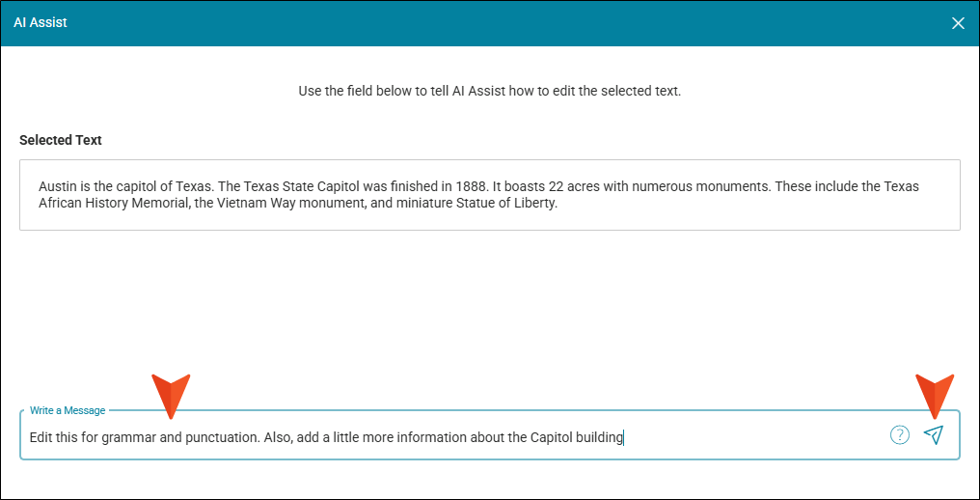
Task: Click empty area of teal header bar
Action: click(482, 23)
